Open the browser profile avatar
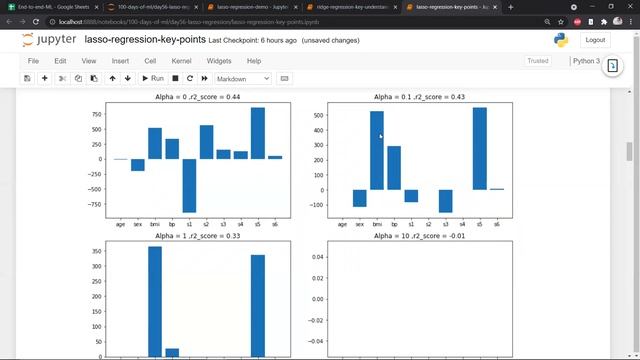 tap(618, 21)
